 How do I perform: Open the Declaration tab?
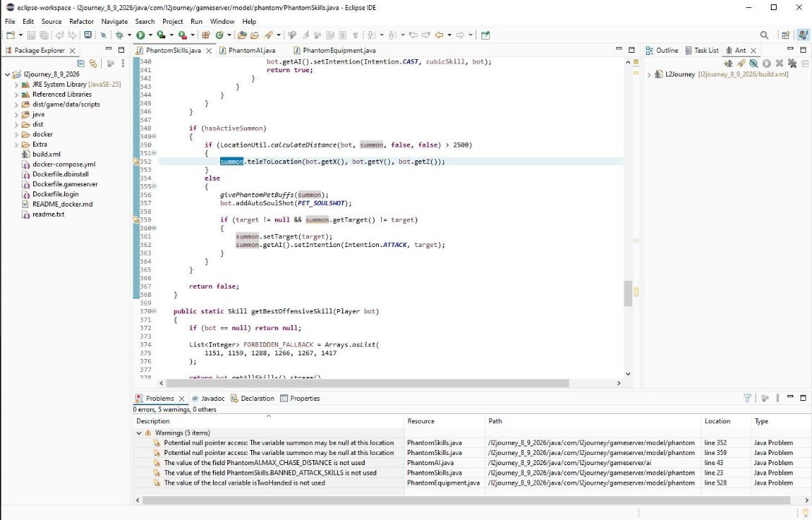[x=252, y=398]
